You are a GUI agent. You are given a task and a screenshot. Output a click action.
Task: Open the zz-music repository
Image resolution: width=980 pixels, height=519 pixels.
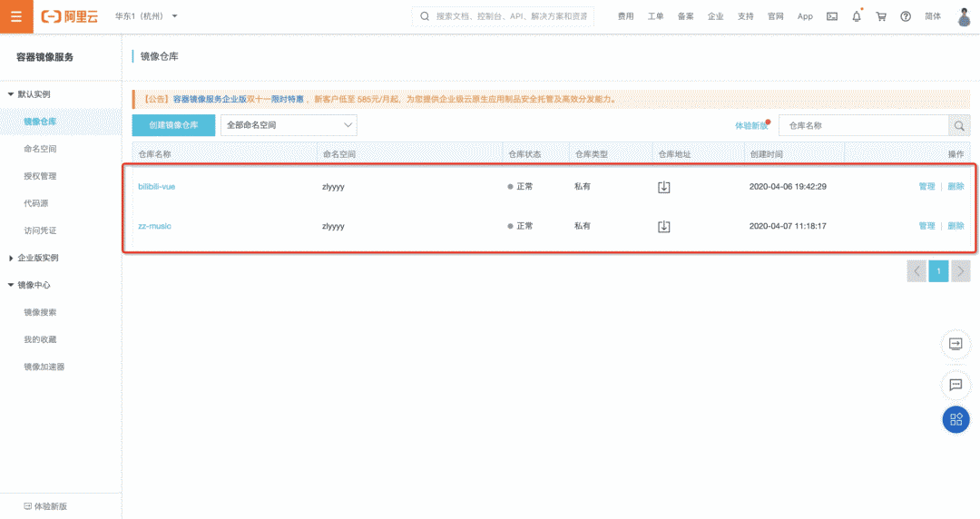154,226
